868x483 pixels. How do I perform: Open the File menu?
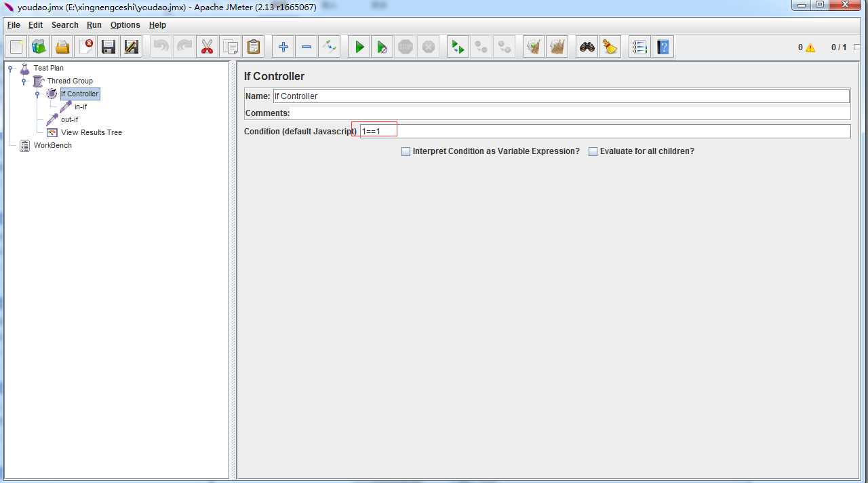(x=14, y=25)
